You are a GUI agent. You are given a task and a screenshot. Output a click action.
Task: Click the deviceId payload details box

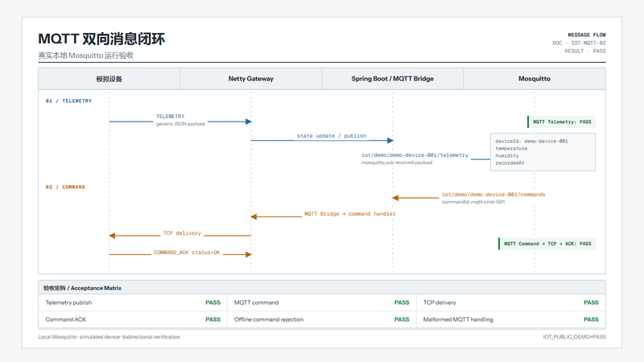tap(543, 152)
